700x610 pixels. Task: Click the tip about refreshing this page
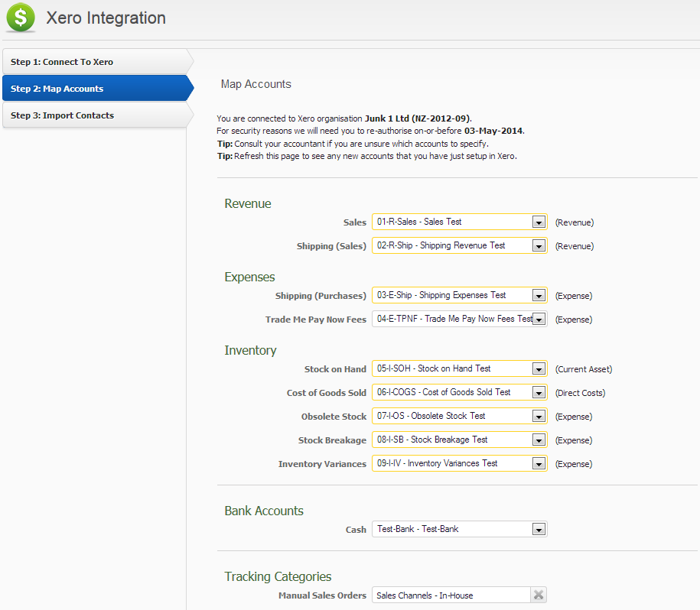pos(367,156)
